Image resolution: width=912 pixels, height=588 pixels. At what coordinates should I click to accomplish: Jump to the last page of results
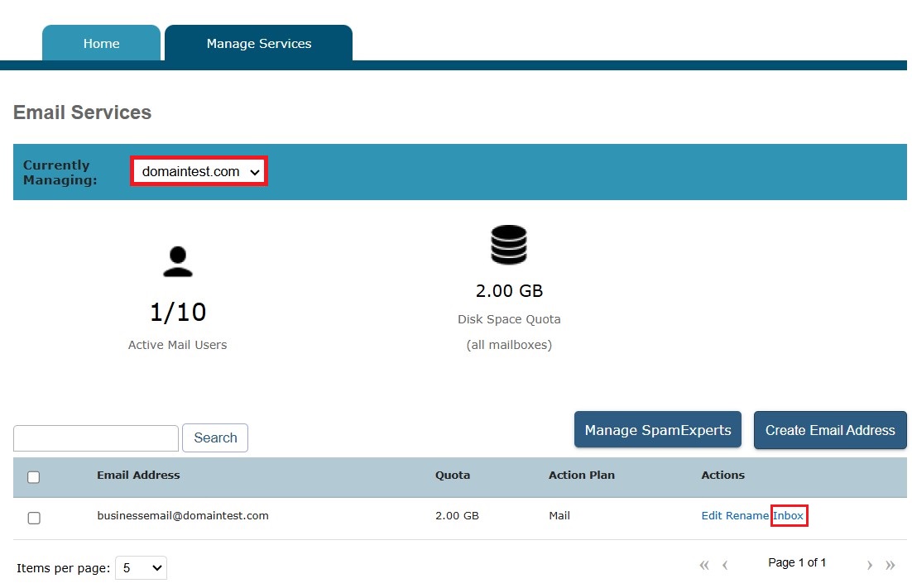pyautogui.click(x=890, y=565)
